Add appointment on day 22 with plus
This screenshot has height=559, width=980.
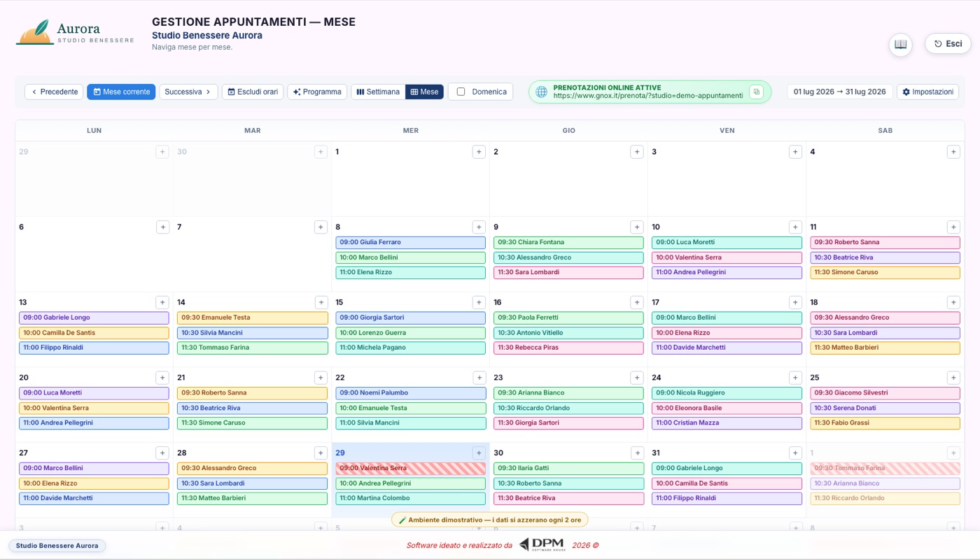tap(479, 378)
